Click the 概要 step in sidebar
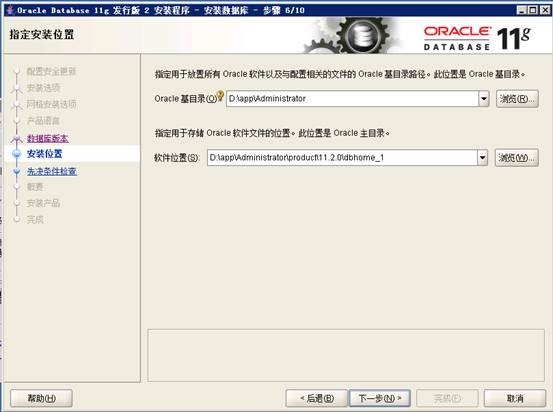553x412 pixels. (35, 187)
